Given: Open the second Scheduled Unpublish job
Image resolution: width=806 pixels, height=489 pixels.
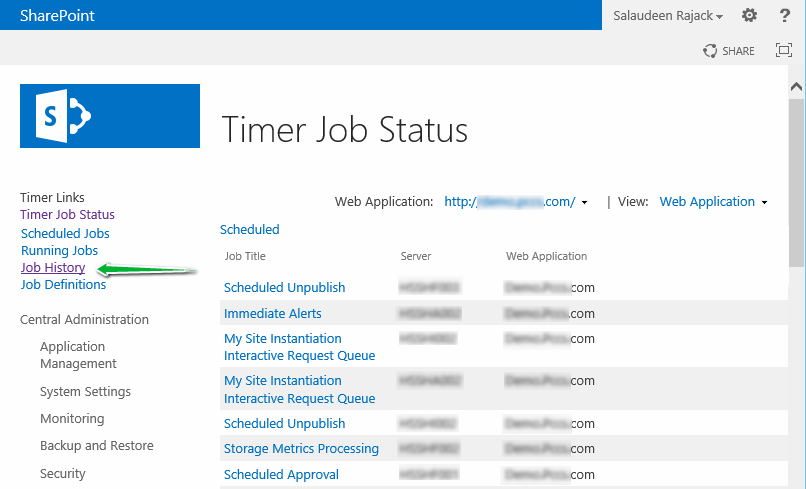Looking at the screenshot, I should click(284, 423).
